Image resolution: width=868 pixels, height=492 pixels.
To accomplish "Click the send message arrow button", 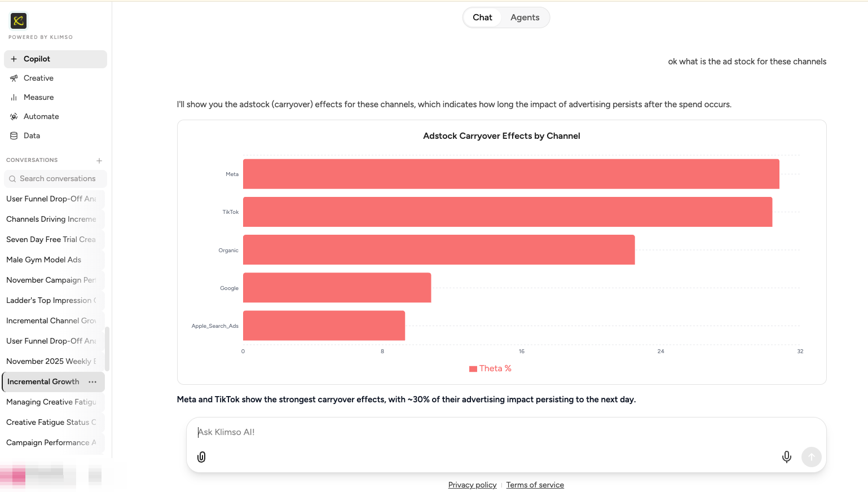I will (812, 457).
